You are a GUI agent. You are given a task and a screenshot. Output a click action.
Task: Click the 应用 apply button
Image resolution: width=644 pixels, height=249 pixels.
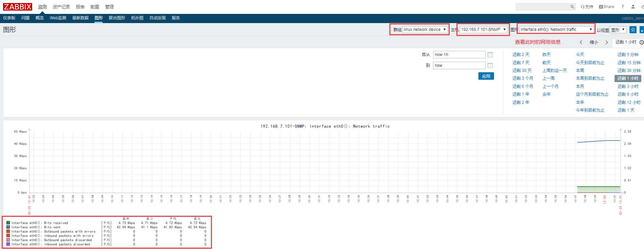pyautogui.click(x=486, y=76)
